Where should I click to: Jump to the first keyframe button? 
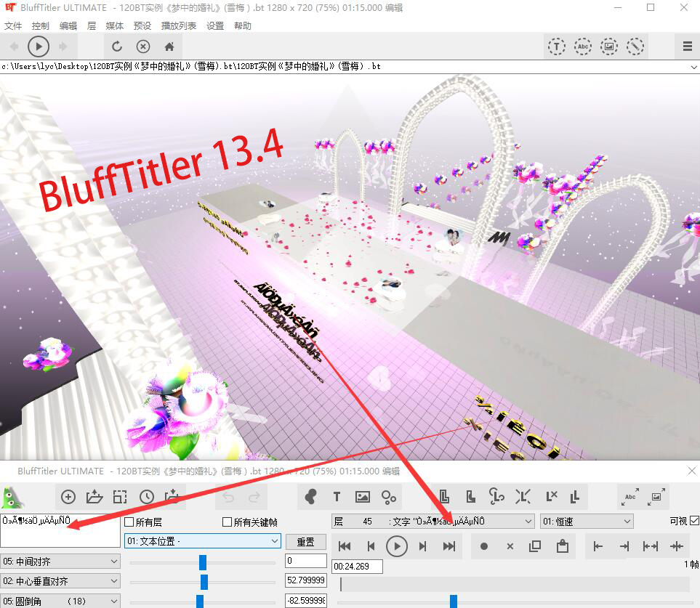point(345,546)
